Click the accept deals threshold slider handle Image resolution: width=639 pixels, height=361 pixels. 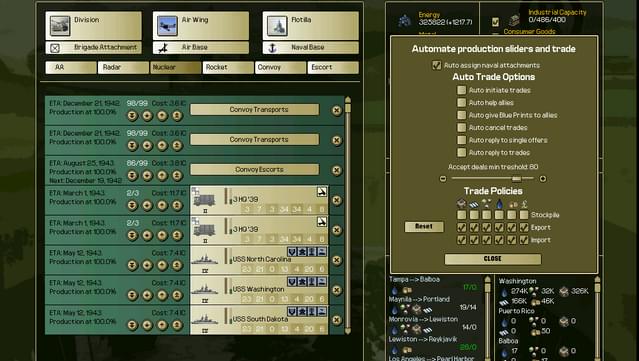coord(516,178)
